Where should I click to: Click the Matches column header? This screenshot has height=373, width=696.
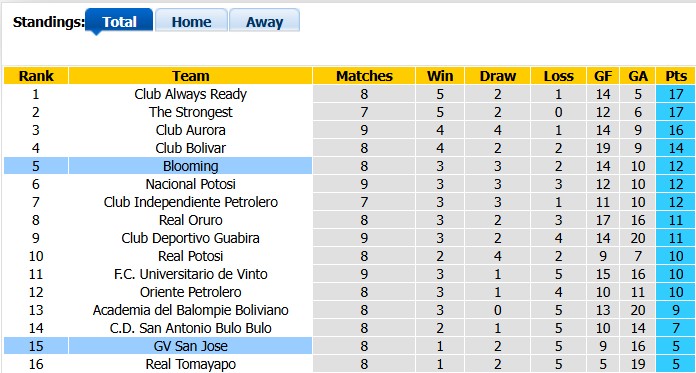pyautogui.click(x=364, y=75)
